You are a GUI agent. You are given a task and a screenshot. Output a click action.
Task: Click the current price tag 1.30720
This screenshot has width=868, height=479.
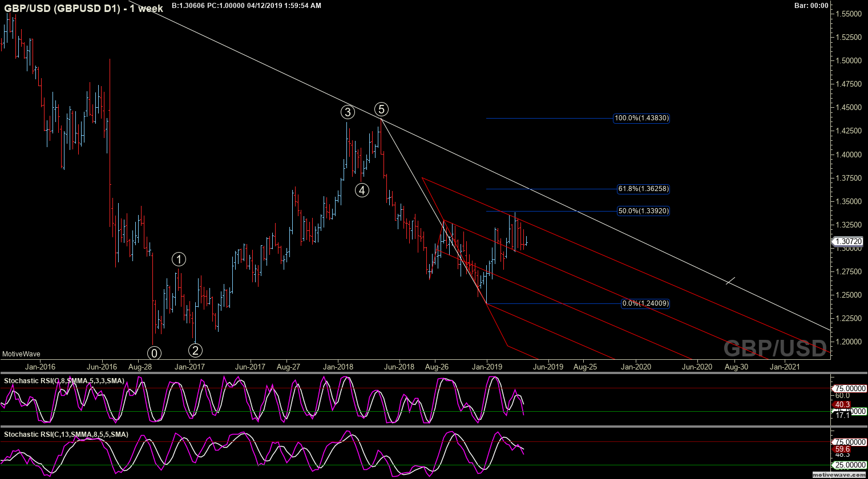(849, 242)
